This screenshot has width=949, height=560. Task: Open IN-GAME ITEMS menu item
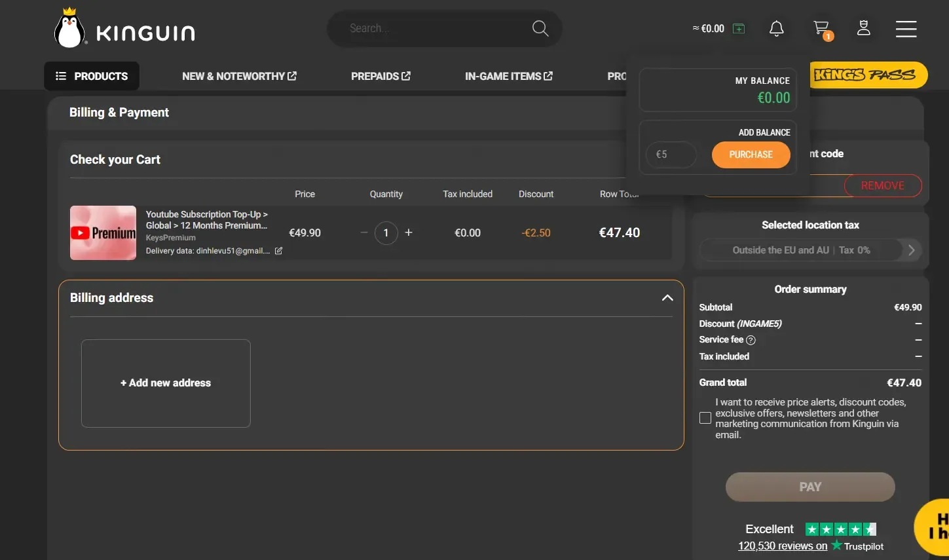point(509,76)
